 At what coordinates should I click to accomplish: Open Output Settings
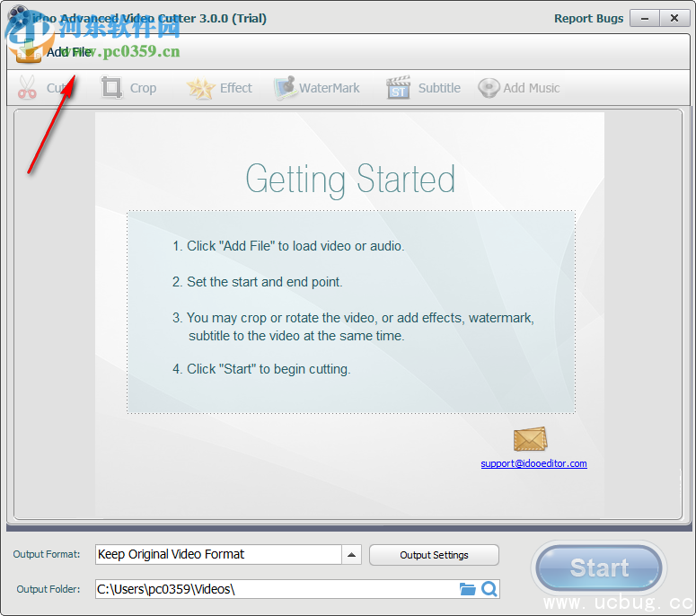434,555
